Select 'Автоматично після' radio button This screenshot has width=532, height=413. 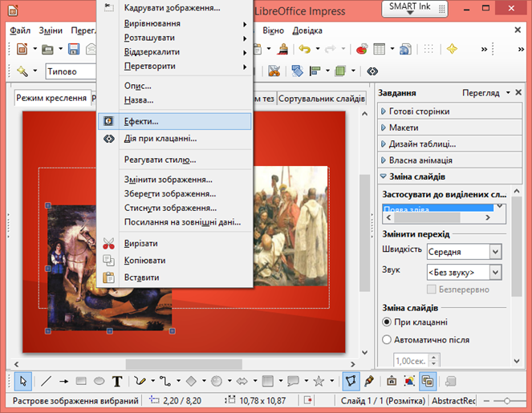387,339
